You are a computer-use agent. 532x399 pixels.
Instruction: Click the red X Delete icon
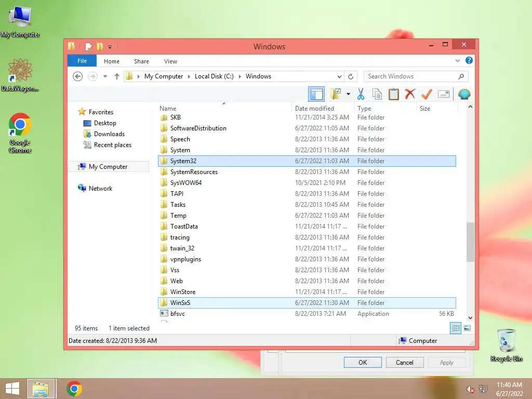click(410, 94)
